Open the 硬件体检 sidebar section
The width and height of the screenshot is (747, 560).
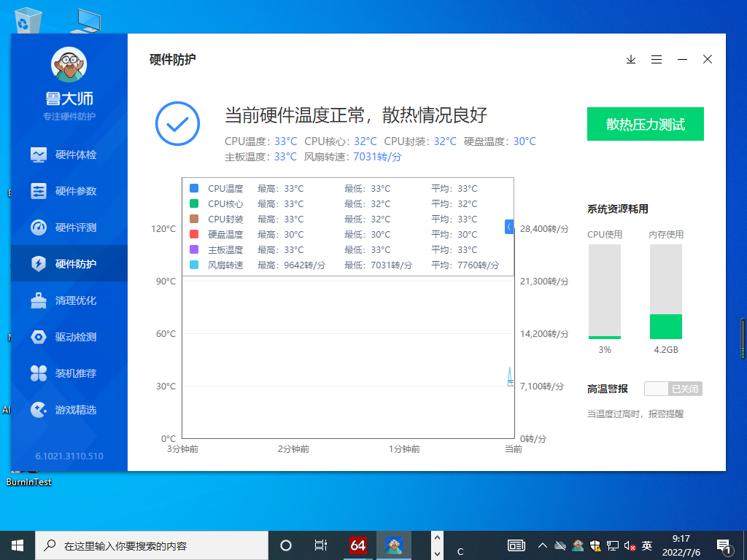pyautogui.click(x=69, y=155)
